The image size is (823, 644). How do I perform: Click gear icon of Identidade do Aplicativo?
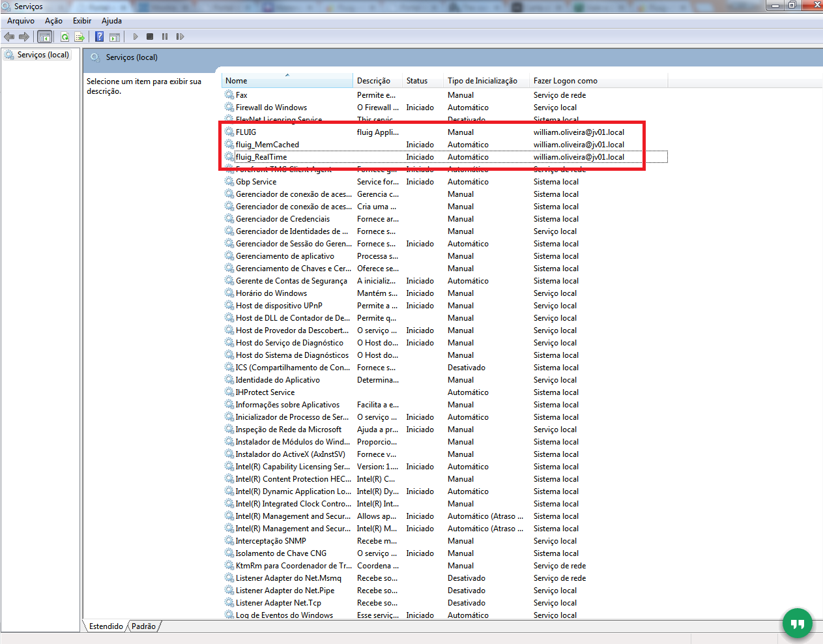click(x=229, y=379)
